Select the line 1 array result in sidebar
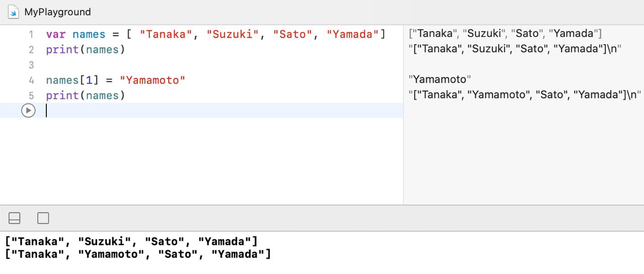Image resolution: width=644 pixels, height=274 pixels. [x=505, y=34]
